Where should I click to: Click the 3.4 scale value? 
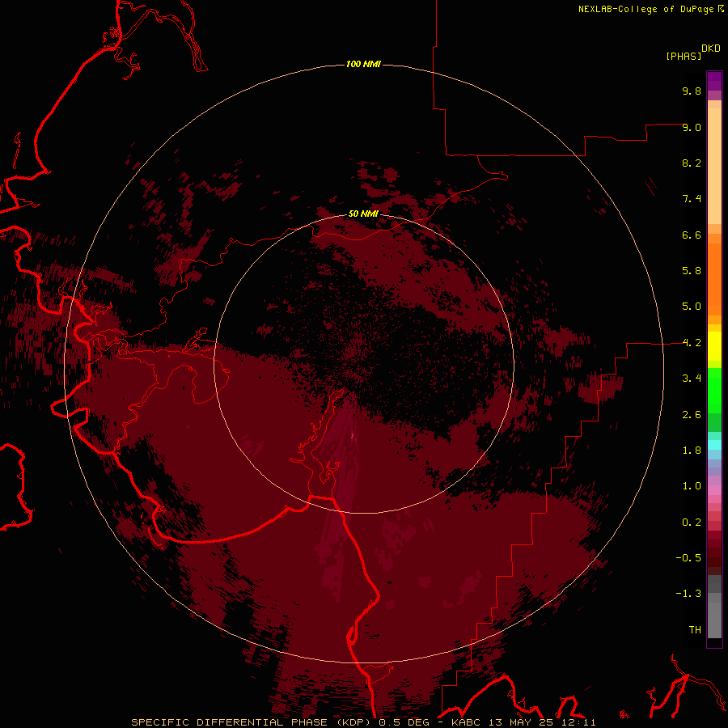tap(692, 379)
